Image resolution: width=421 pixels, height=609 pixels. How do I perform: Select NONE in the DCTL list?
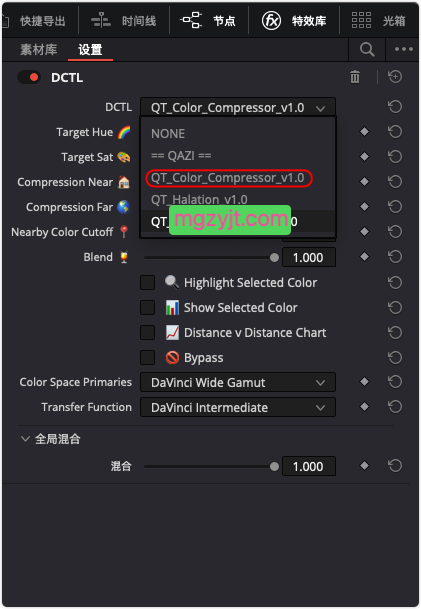168,134
